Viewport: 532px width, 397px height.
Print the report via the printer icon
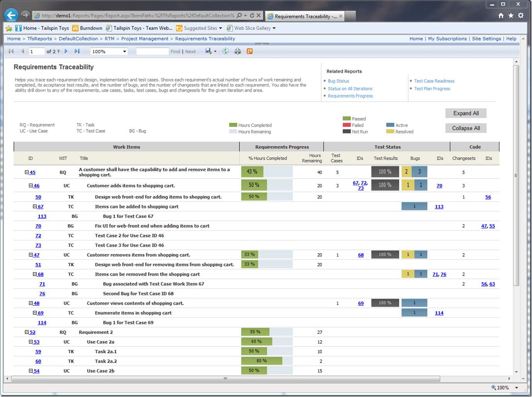pyautogui.click(x=238, y=51)
